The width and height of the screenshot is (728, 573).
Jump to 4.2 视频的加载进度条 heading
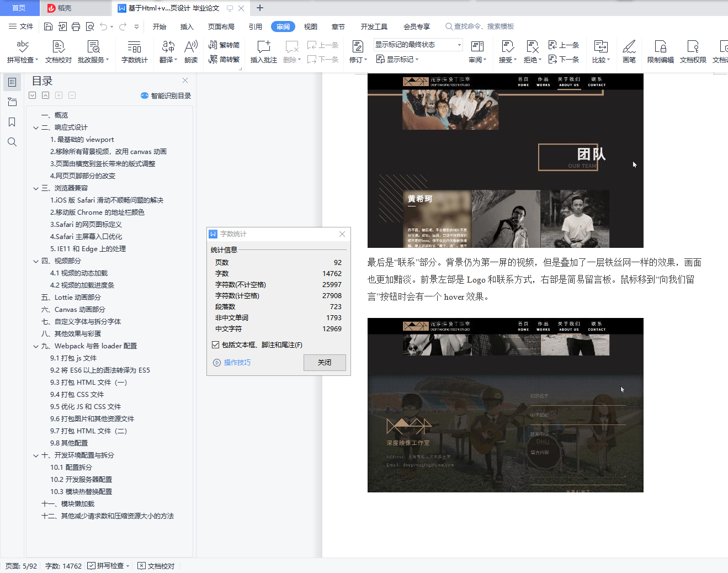82,285
